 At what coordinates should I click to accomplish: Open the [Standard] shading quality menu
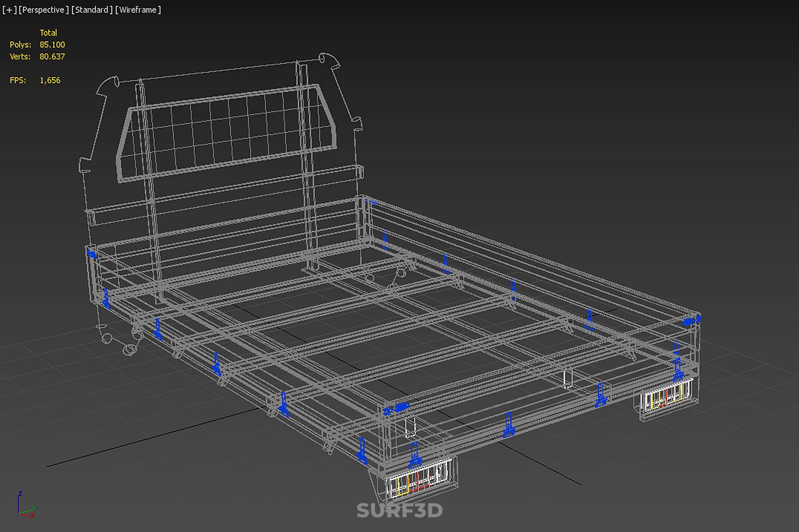pos(92,10)
